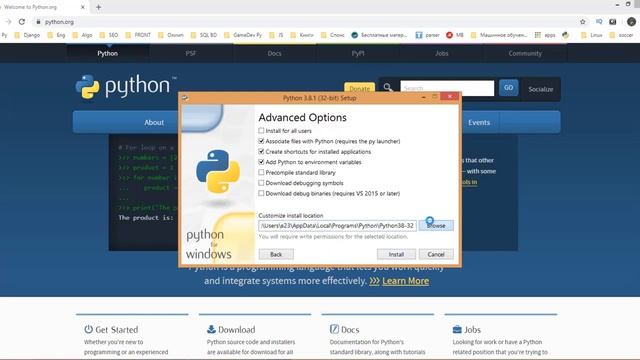Open the soccer bookmark folder
Image resolution: width=640 pixels, height=360 pixels.
point(621,35)
